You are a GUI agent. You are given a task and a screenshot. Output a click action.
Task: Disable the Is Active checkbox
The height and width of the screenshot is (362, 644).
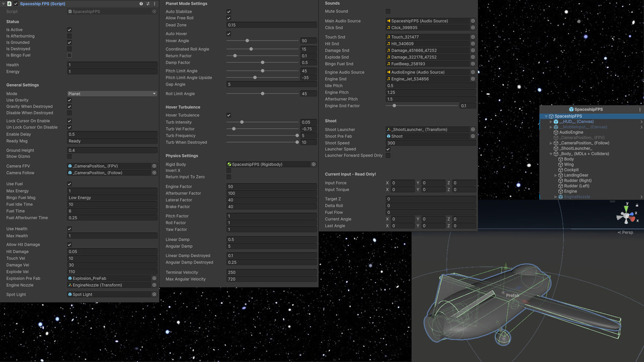tap(69, 29)
